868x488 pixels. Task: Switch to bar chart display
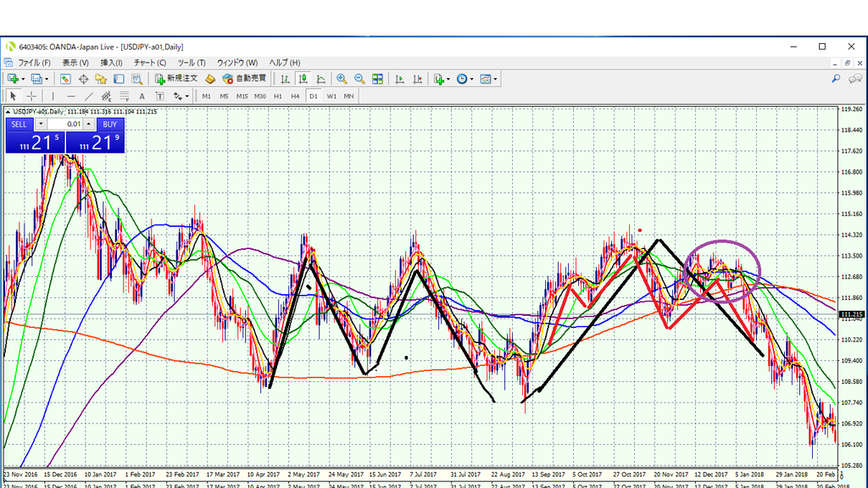click(x=285, y=79)
